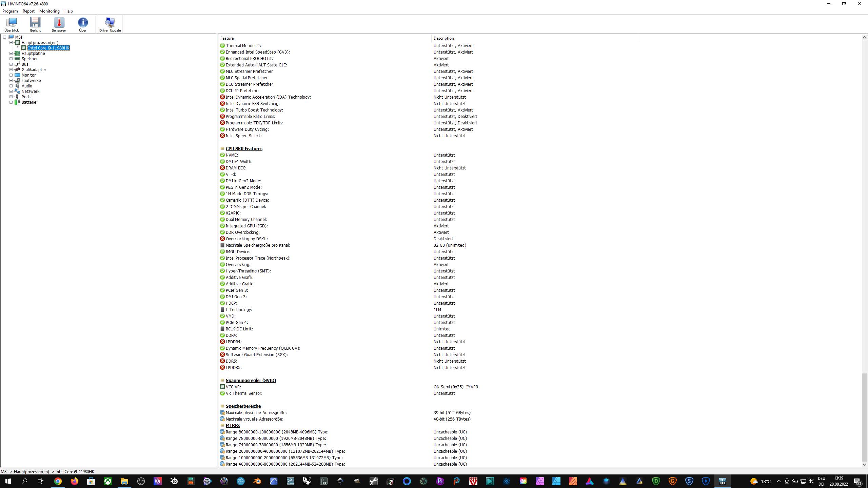
Task: Select the Grafikadapter tree node
Action: pos(34,69)
